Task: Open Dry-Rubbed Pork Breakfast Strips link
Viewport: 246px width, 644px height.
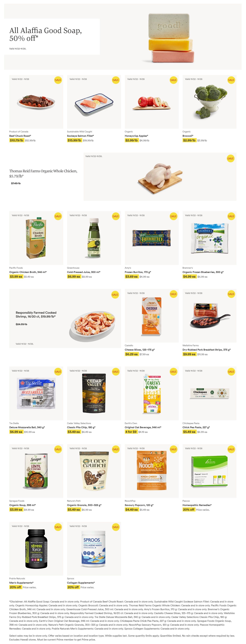Action: [x=207, y=350]
